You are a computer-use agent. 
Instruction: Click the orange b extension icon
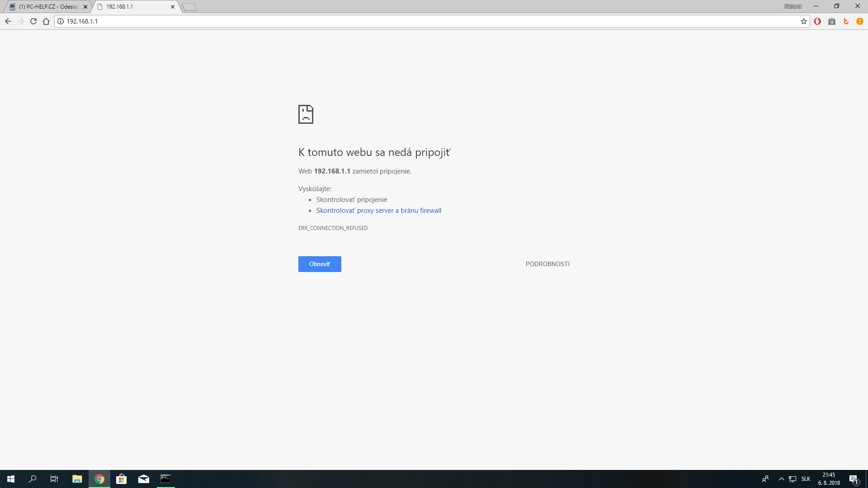click(846, 21)
